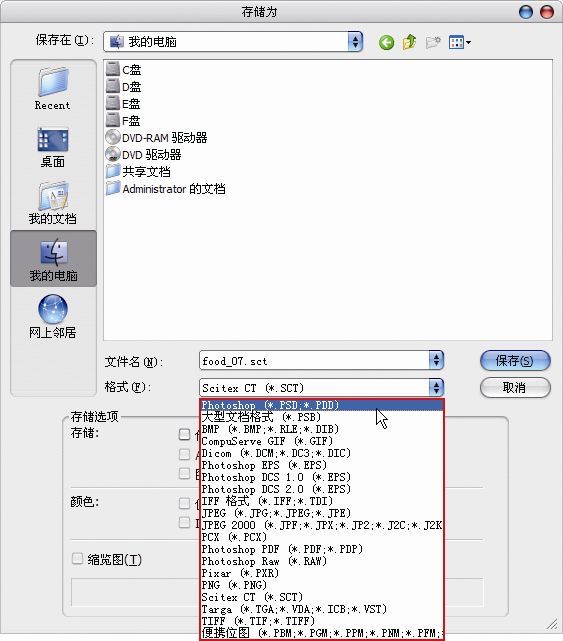Toggle the 缩览图(T) thumbnail checkbox
This screenshot has height=641, width=563.
77,558
